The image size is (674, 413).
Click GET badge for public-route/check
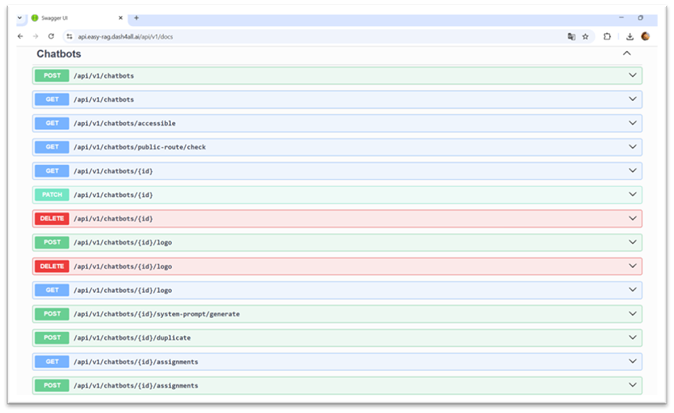(52, 147)
